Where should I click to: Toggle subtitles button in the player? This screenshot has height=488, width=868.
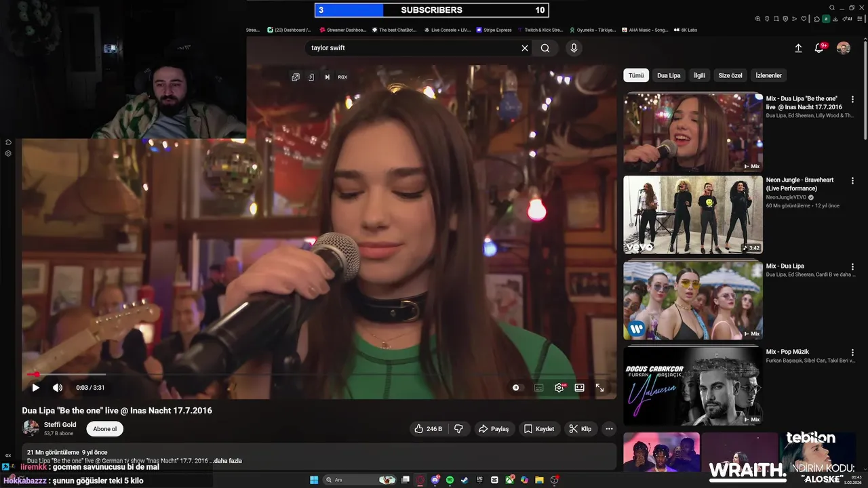point(538,388)
